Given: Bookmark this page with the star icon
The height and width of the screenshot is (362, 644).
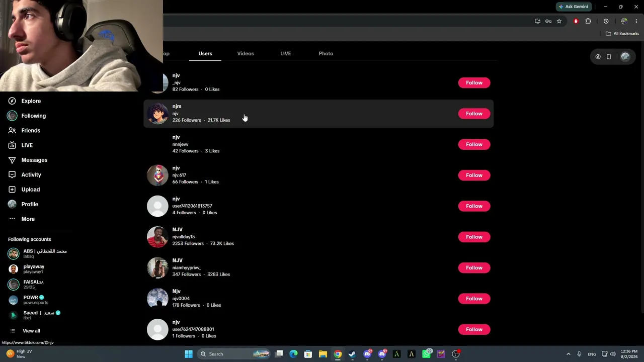Looking at the screenshot, I should [x=559, y=21].
